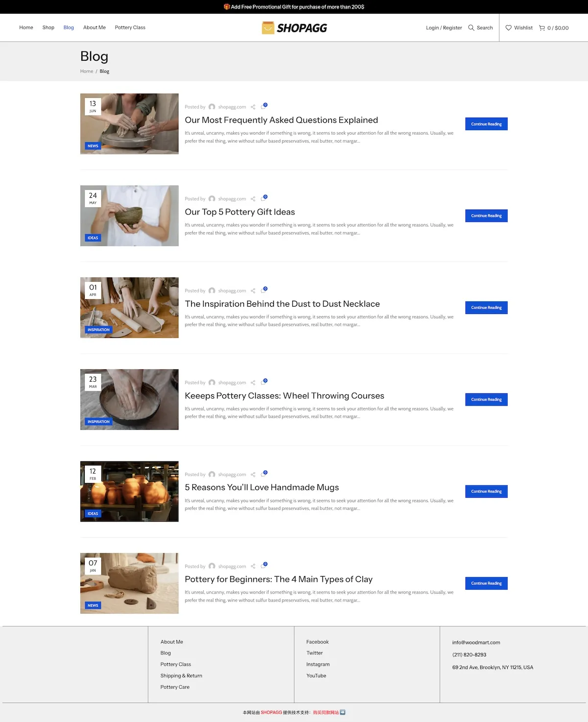Click the gift icon in the top promo bar

227,7
